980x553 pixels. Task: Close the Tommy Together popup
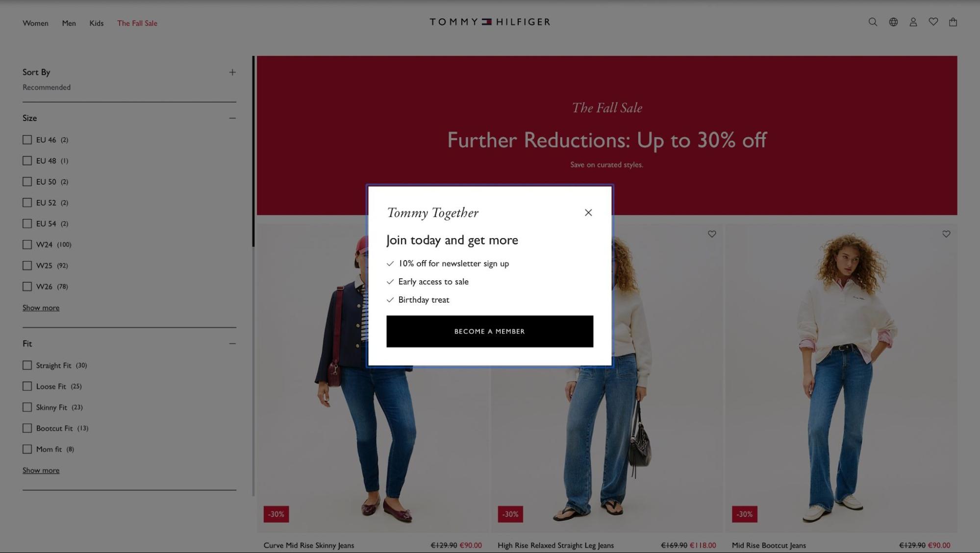(x=588, y=213)
